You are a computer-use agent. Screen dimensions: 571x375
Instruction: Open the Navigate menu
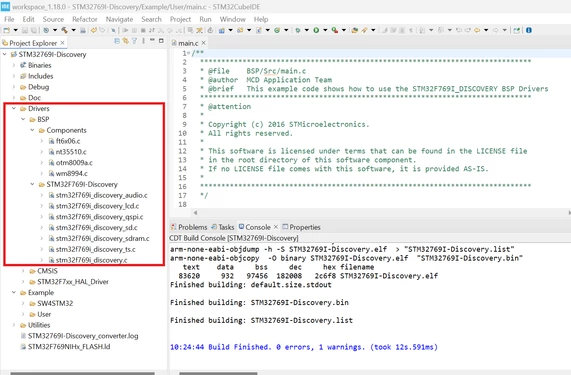(119, 19)
